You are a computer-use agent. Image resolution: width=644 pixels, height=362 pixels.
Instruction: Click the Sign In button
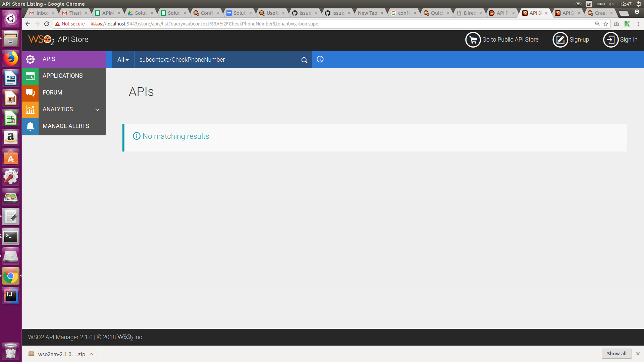click(x=621, y=40)
